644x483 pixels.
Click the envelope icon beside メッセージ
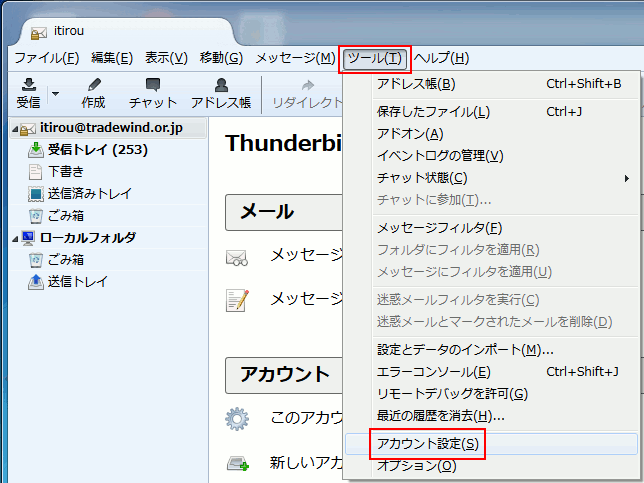237,258
